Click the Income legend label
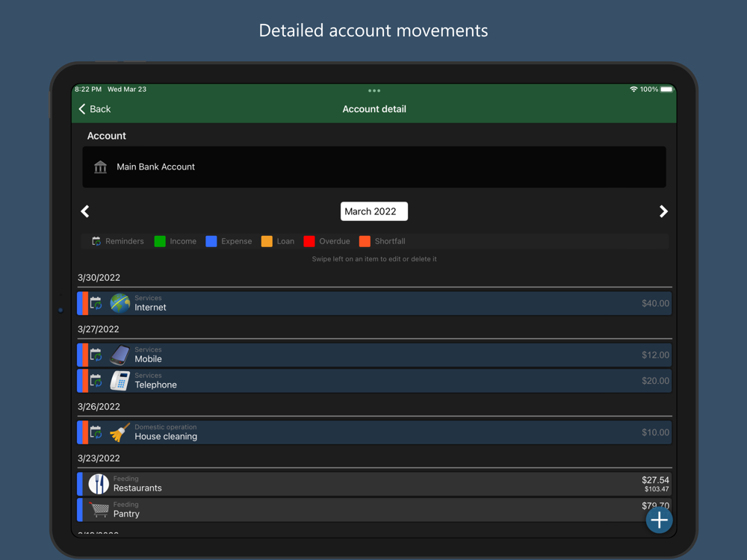This screenshot has width=747, height=560. (x=183, y=241)
